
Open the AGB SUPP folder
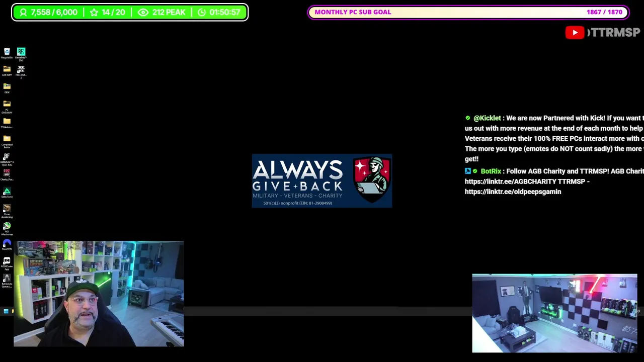(7, 70)
